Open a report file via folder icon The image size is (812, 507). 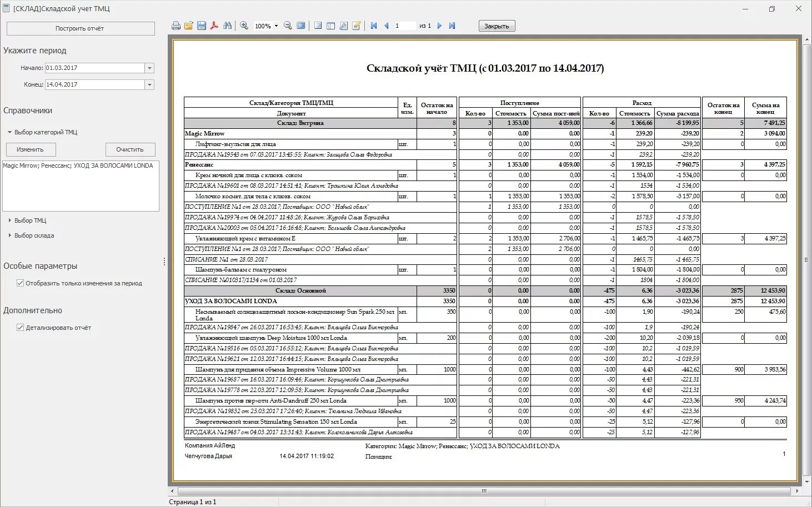pyautogui.click(x=189, y=26)
